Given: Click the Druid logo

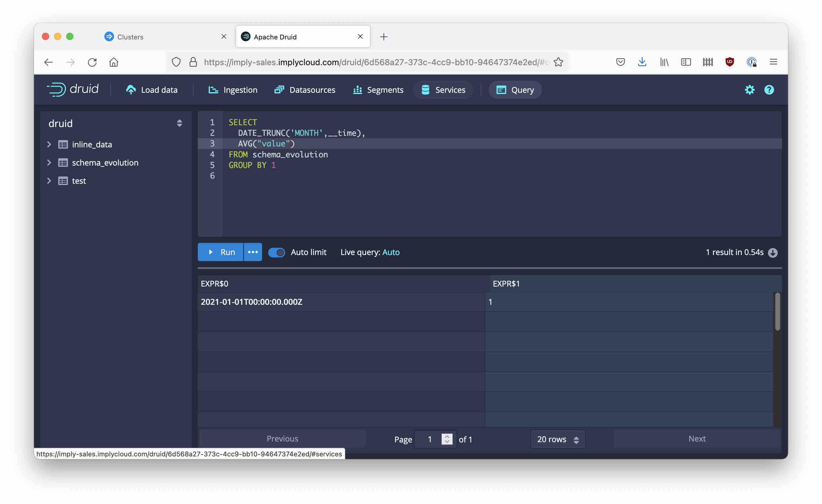Looking at the screenshot, I should pos(73,89).
